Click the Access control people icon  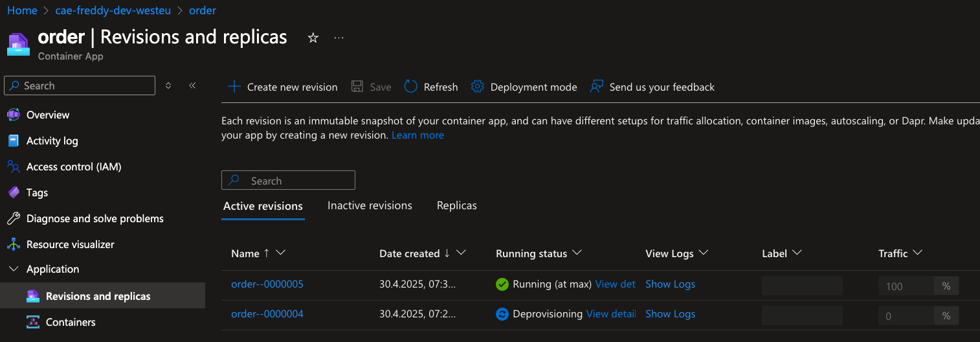[x=14, y=166]
